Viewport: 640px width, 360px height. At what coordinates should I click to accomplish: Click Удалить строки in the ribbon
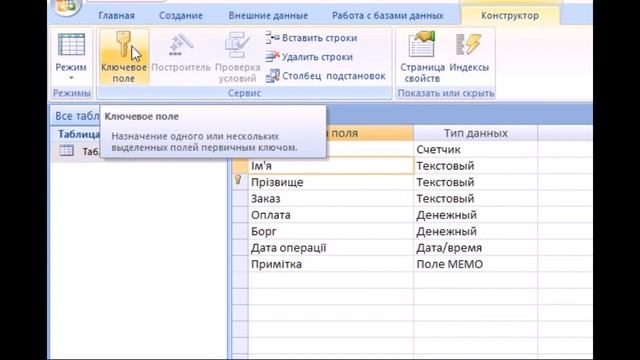click(309, 57)
